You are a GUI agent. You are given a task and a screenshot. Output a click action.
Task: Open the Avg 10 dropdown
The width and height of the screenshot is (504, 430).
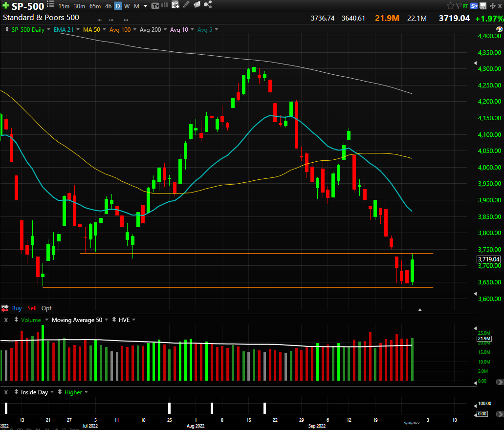pos(192,30)
